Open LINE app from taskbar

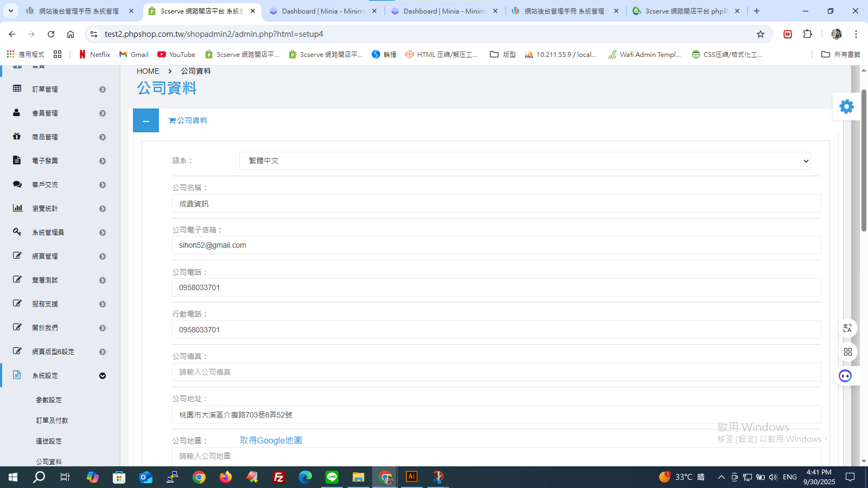[x=332, y=477]
